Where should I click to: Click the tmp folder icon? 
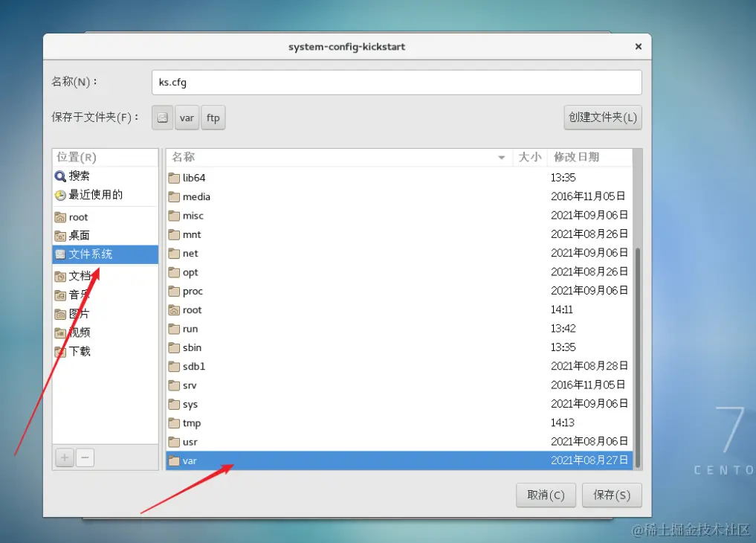coord(174,423)
